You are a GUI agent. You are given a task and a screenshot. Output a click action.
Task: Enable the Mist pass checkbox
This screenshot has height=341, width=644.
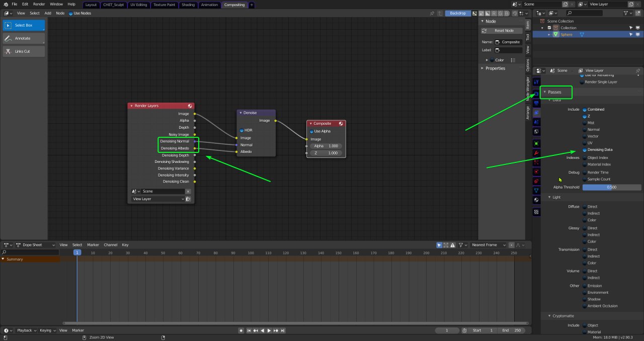pyautogui.click(x=585, y=123)
